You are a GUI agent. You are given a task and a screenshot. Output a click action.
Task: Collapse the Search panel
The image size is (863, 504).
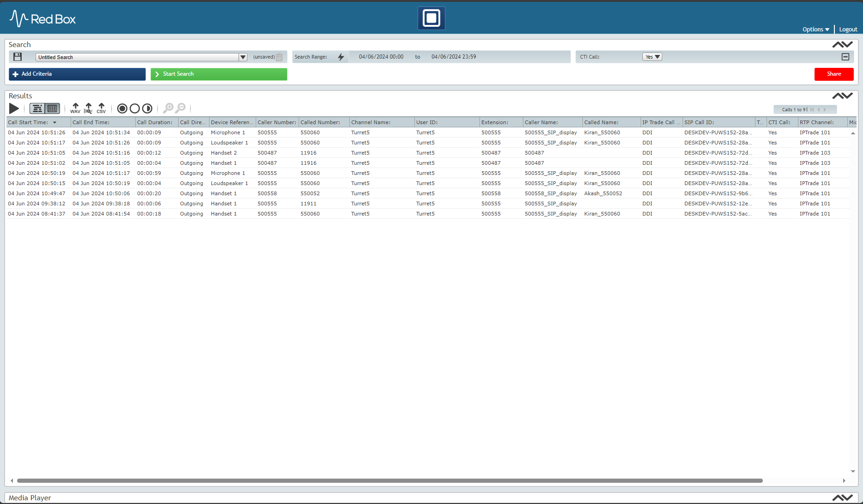(x=842, y=45)
